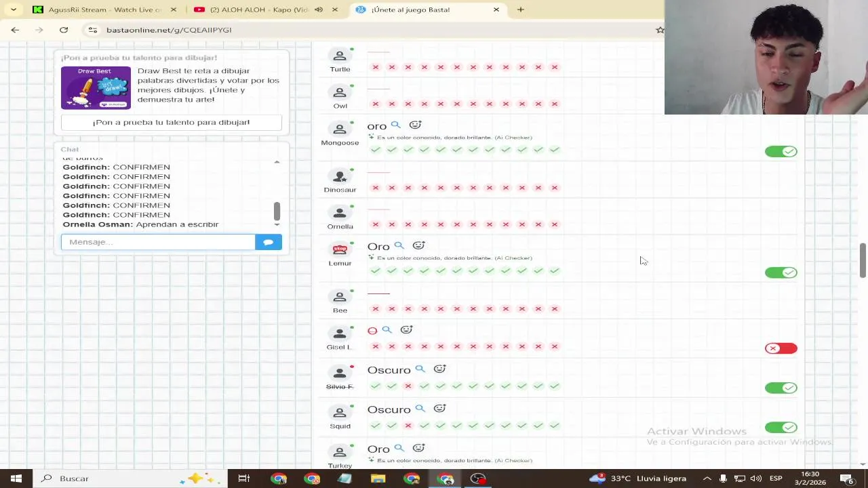The image size is (868, 488).
Task: Toggle rejected switch for Gisel L.
Action: 781,348
